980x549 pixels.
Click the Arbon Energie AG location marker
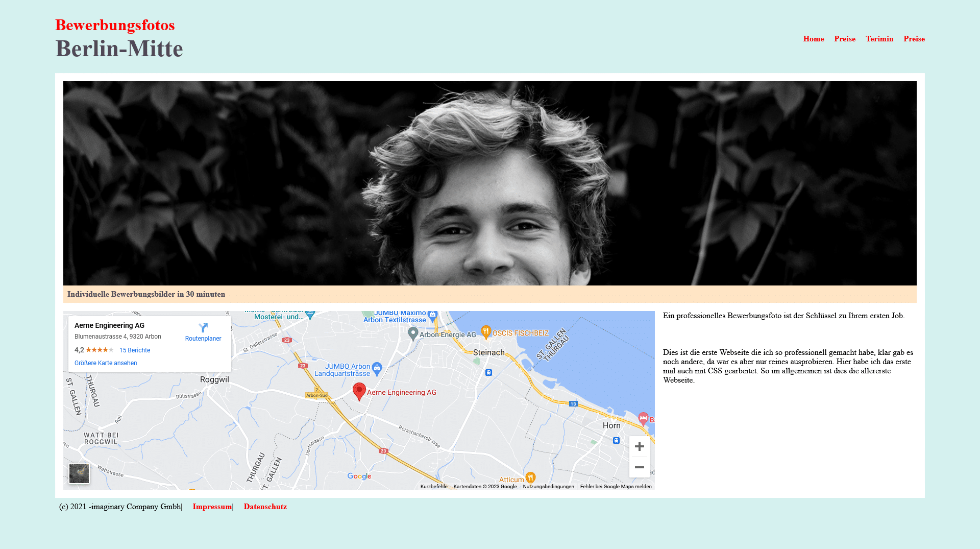pyautogui.click(x=413, y=334)
